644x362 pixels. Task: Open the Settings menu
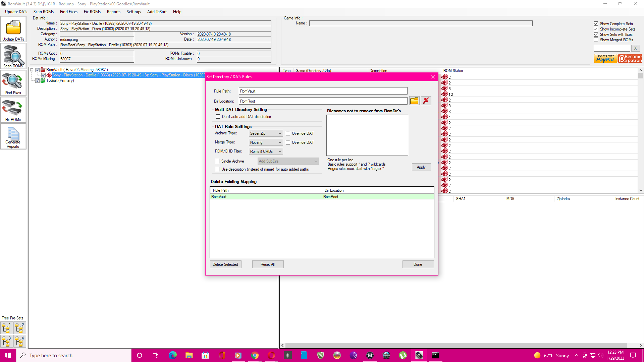134,12
